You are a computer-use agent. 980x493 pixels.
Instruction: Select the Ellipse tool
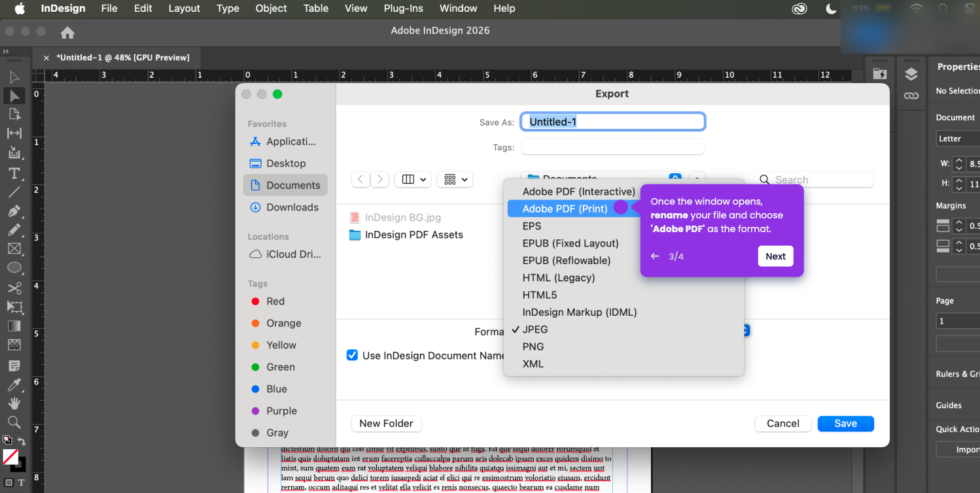(x=14, y=267)
